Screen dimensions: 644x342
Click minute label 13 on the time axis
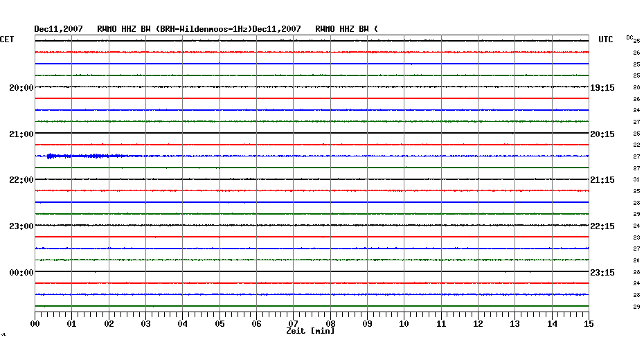point(515,323)
